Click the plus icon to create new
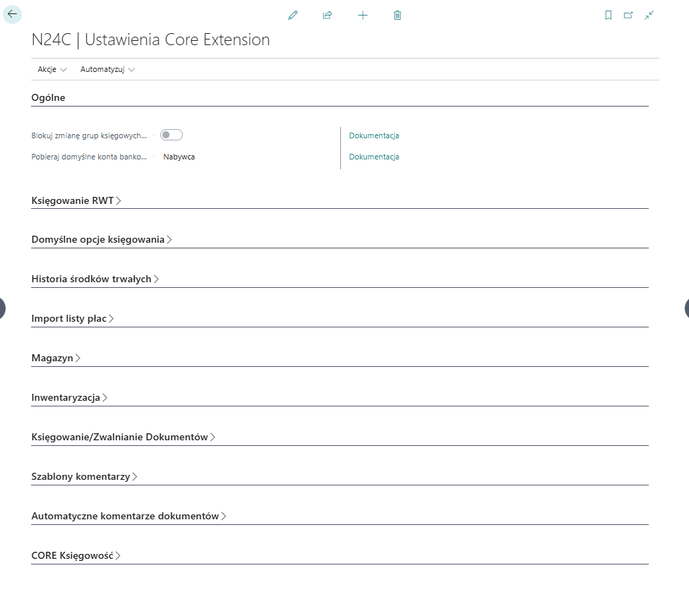Viewport: 689px width, 616px height. pyautogui.click(x=363, y=15)
